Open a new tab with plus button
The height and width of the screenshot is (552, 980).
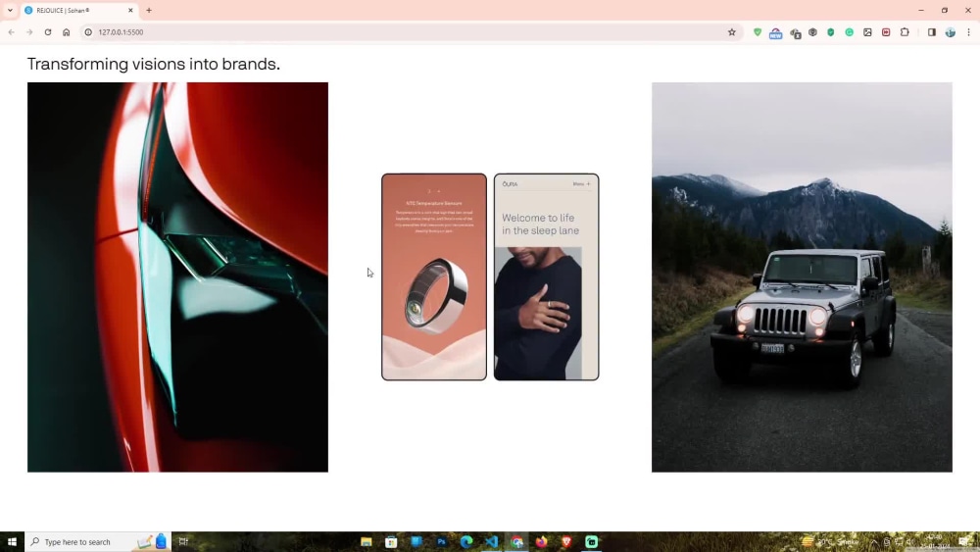point(149,10)
